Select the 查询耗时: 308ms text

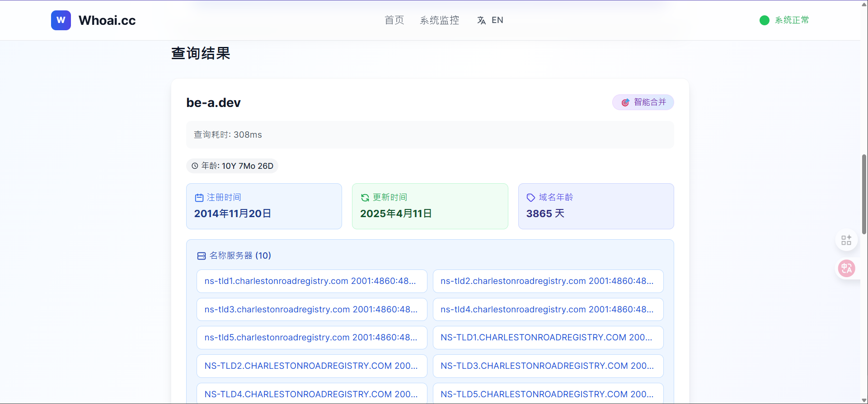coord(228,135)
